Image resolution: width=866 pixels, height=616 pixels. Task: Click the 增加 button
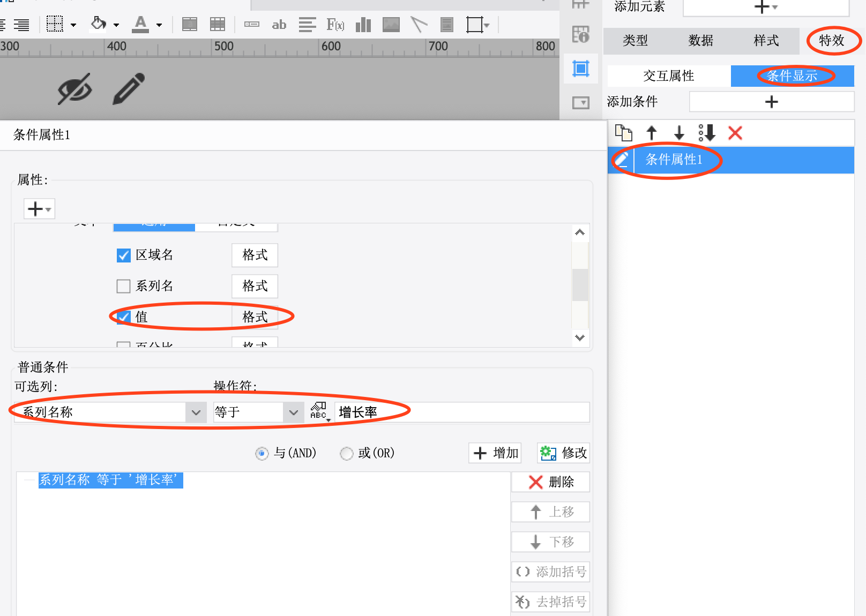[495, 453]
